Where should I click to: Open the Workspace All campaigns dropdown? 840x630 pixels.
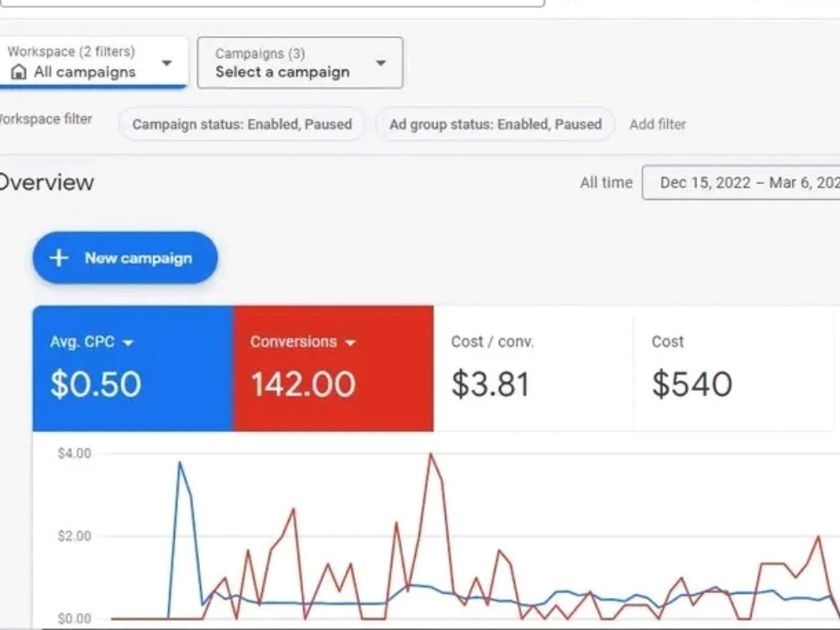click(93, 62)
